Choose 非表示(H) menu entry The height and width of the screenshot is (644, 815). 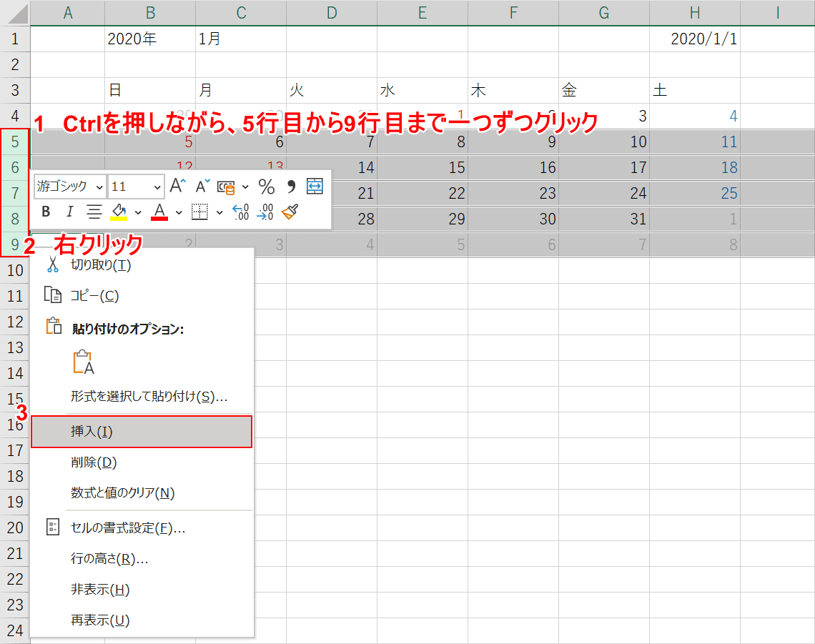142,590
